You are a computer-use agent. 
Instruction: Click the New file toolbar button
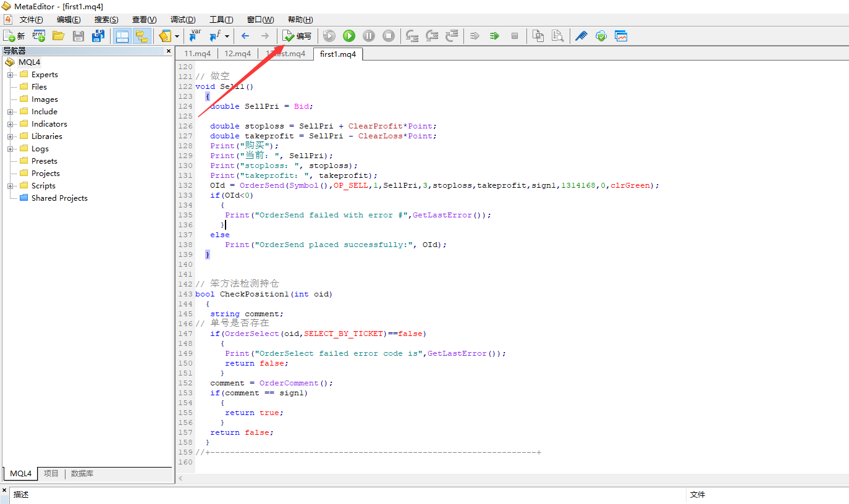pos(14,36)
